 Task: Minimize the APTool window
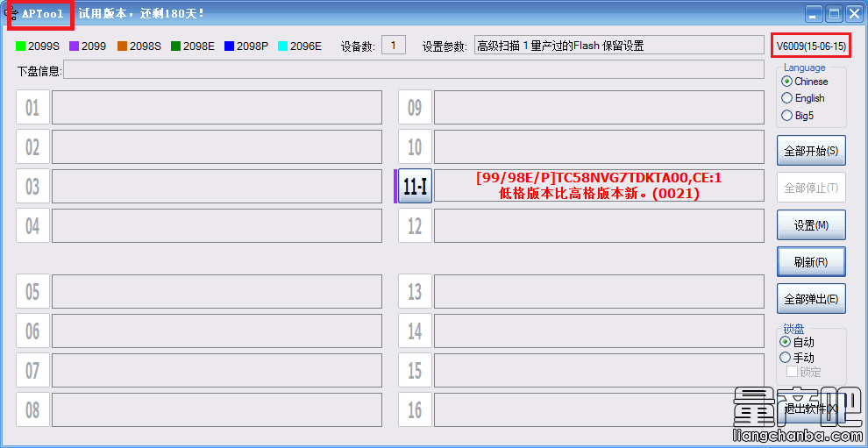click(x=813, y=14)
